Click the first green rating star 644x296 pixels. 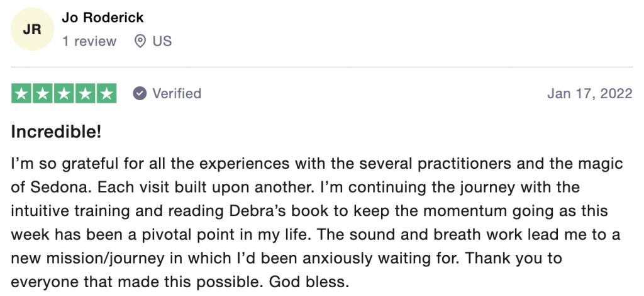pos(21,94)
